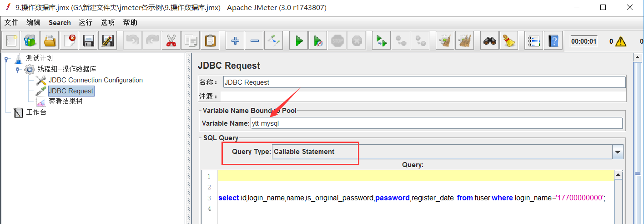Click the Variable Name input field
The image size is (644, 224).
point(437,123)
